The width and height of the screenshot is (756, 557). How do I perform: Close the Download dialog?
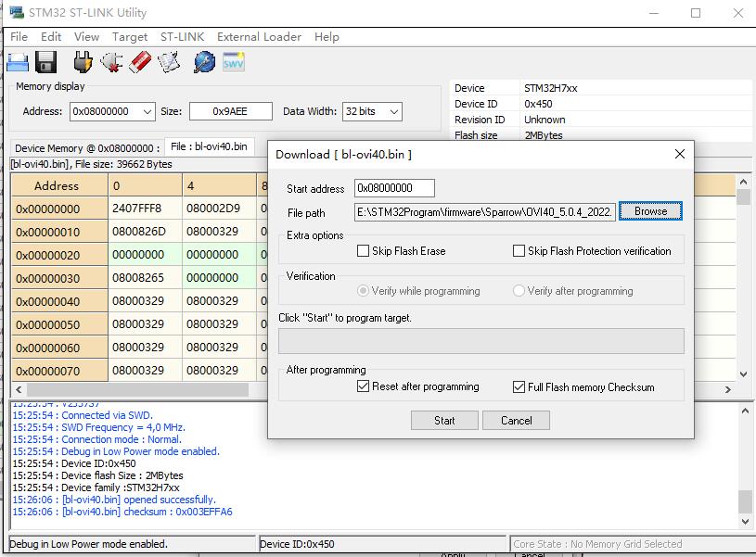(680, 154)
